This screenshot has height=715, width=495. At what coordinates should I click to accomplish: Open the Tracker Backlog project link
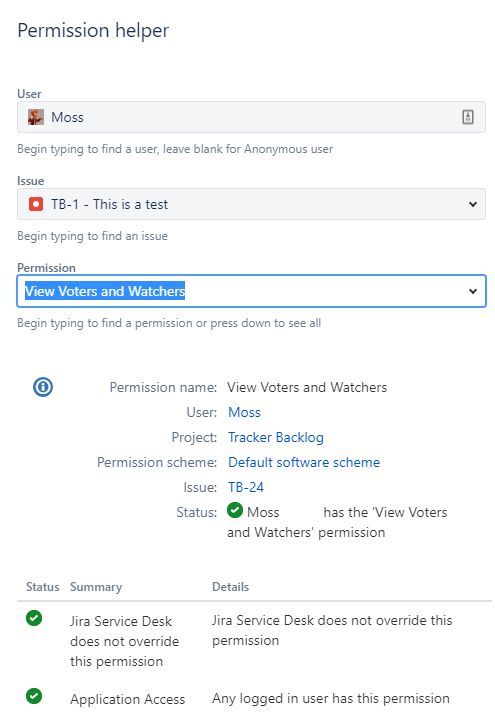(276, 437)
